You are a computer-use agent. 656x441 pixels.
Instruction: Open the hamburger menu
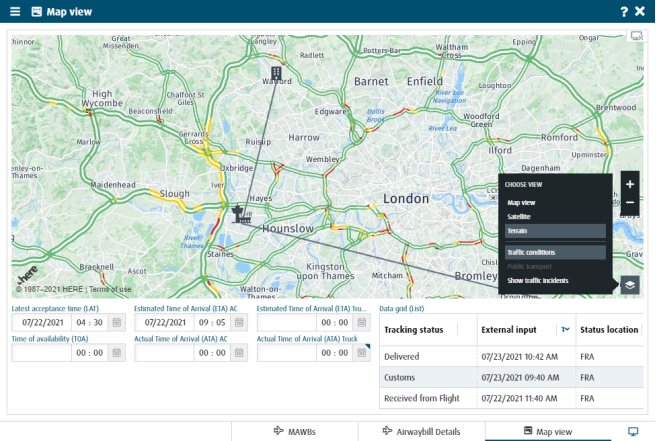tap(15, 11)
